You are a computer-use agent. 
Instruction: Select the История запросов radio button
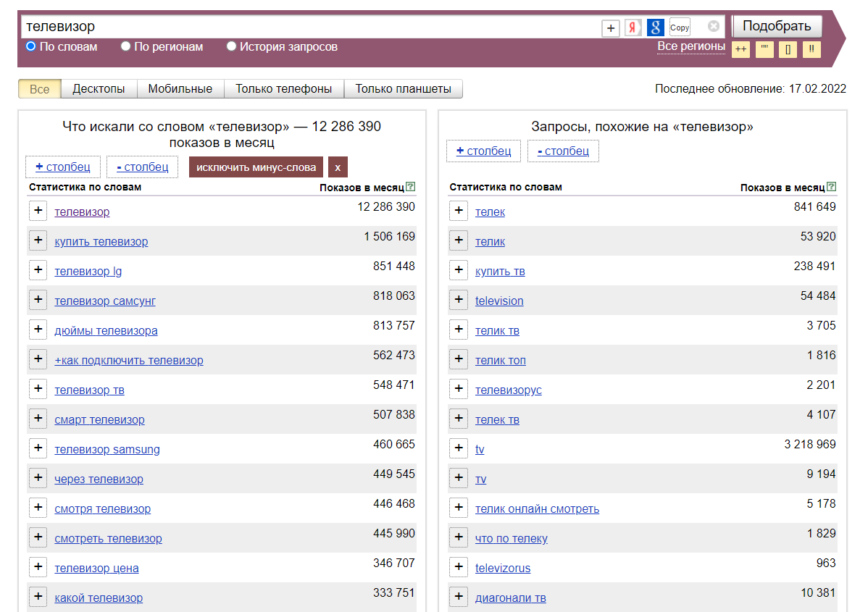tap(231, 46)
